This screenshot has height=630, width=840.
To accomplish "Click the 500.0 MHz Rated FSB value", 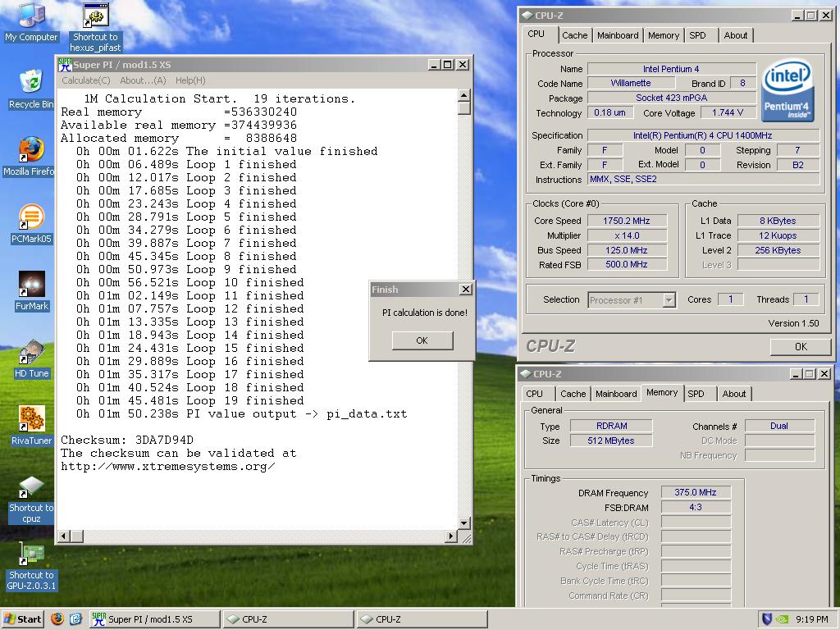I will coord(627,264).
